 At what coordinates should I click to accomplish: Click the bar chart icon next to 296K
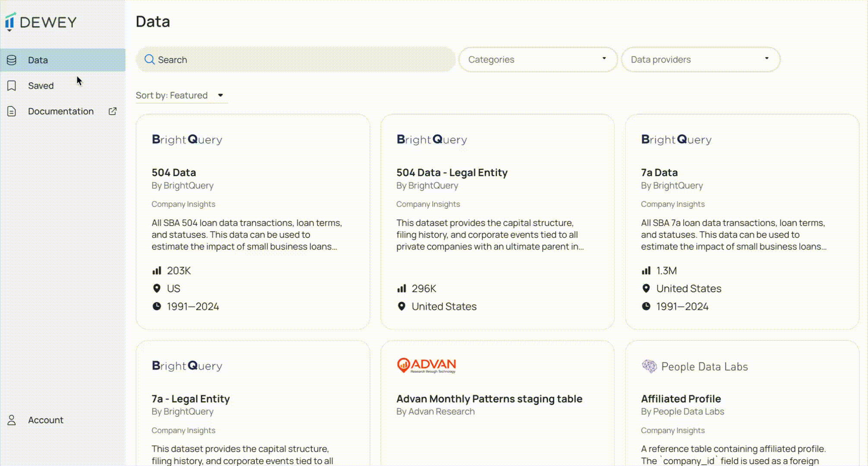[x=402, y=288]
